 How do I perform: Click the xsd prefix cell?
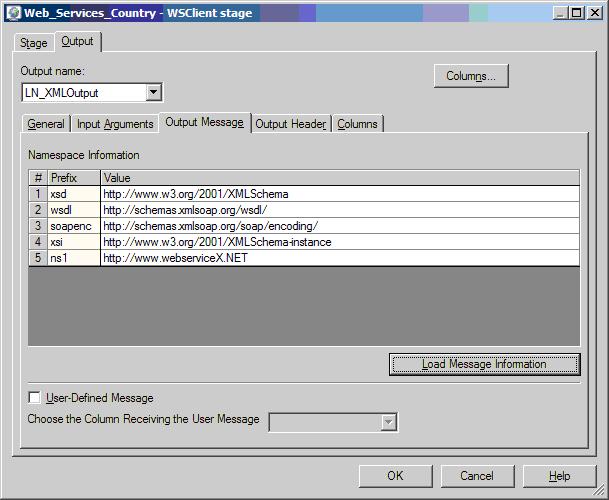pos(74,194)
